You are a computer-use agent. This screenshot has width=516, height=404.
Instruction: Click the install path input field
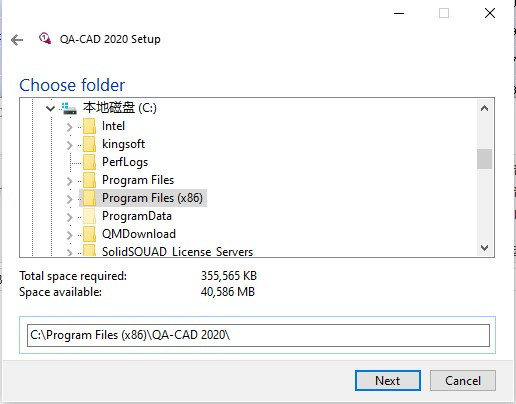(x=258, y=335)
